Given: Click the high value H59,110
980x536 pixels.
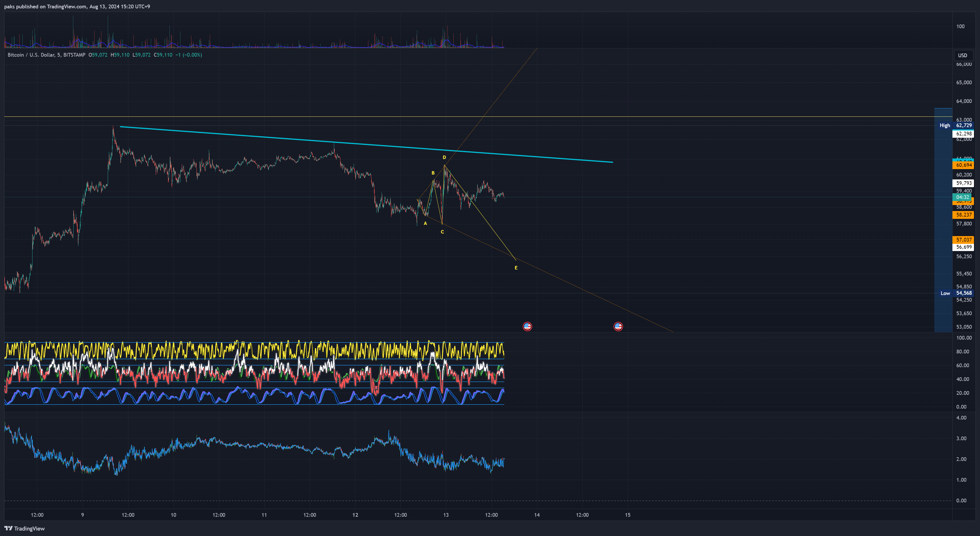Looking at the screenshot, I should pyautogui.click(x=120, y=55).
